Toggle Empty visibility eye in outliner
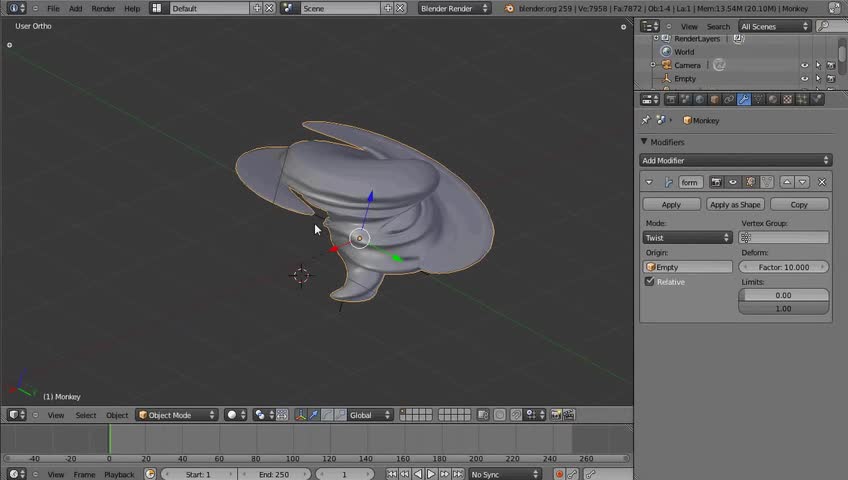Viewport: 848px width, 480px height. pyautogui.click(x=805, y=78)
